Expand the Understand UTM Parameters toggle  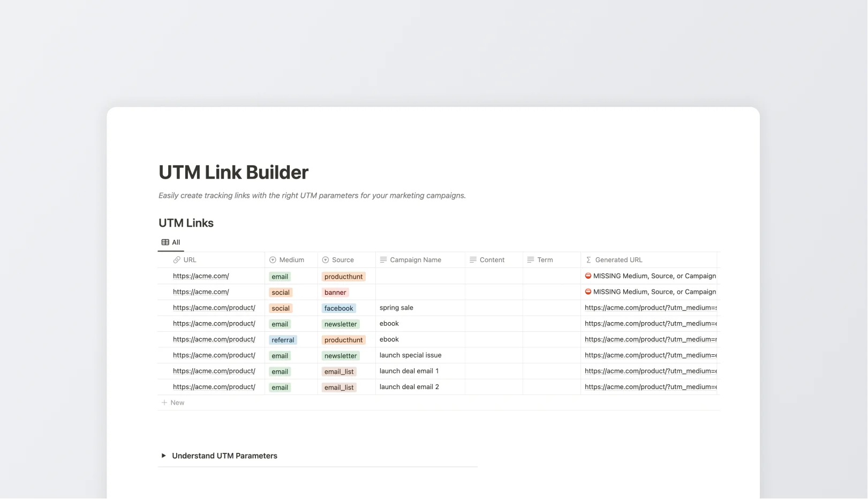(x=164, y=456)
